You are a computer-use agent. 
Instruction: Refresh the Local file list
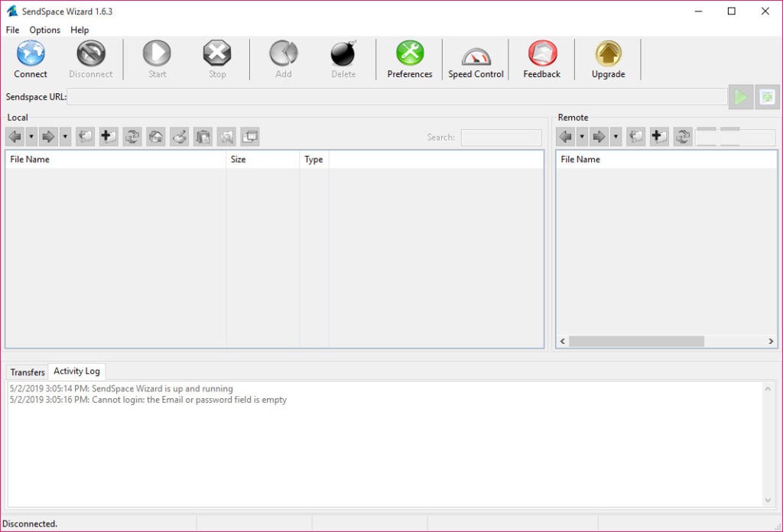[132, 137]
